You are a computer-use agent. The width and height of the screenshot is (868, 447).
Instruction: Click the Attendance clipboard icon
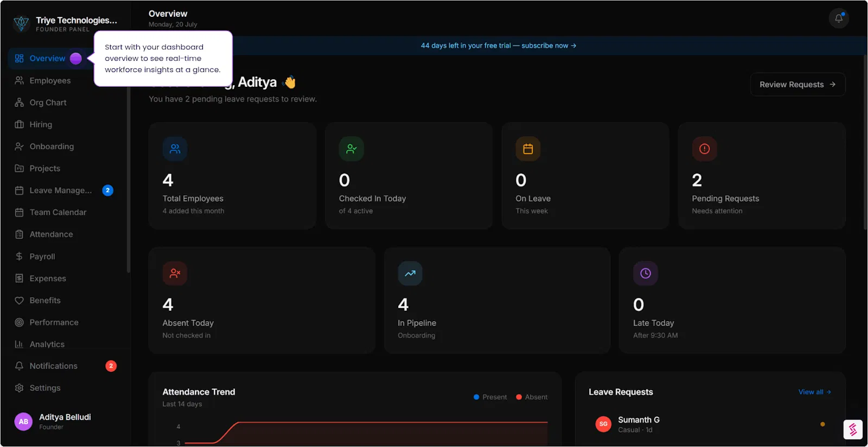pos(20,234)
